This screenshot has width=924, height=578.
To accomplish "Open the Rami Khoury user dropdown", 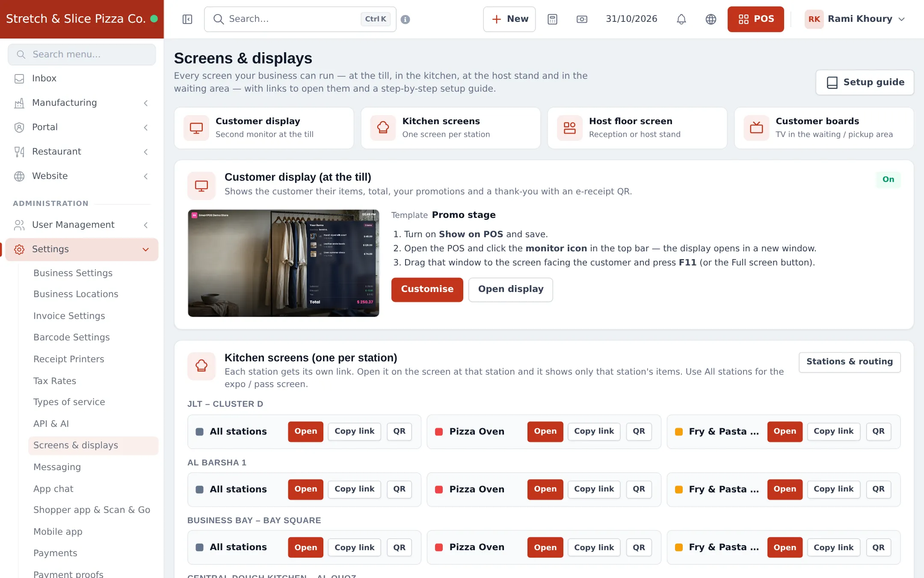I will pyautogui.click(x=855, y=19).
